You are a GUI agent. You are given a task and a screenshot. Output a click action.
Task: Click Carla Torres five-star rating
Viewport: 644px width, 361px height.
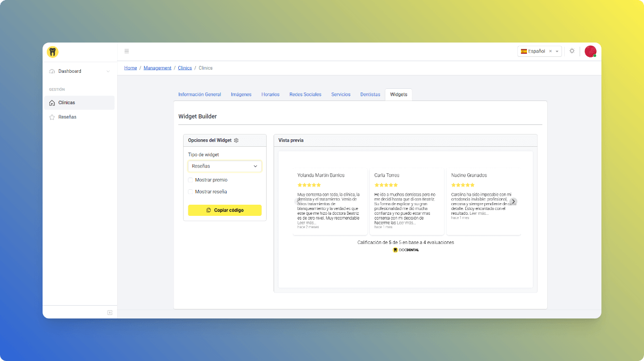pos(386,185)
